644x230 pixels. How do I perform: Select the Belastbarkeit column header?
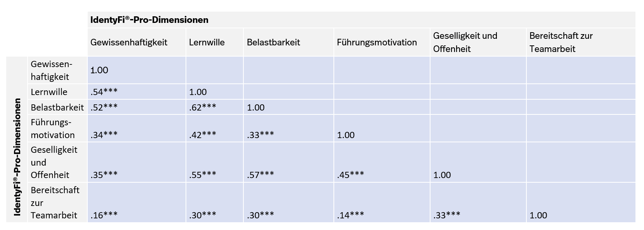tap(273, 42)
